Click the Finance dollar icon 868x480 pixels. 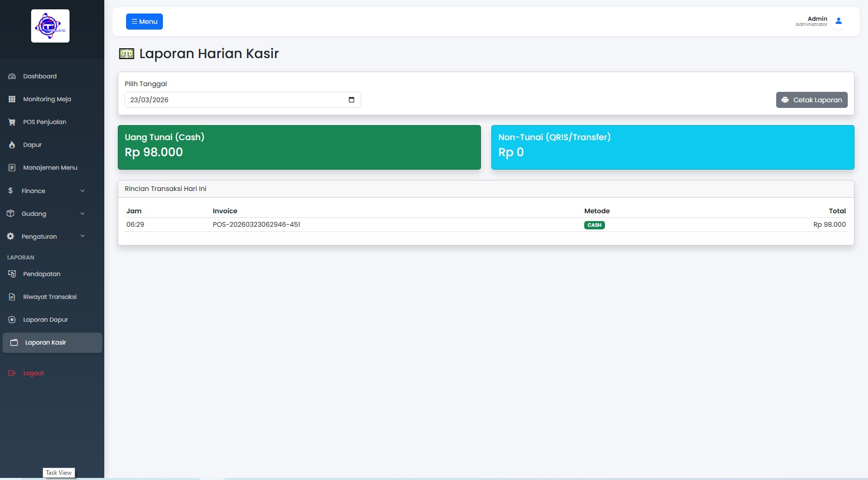point(10,190)
